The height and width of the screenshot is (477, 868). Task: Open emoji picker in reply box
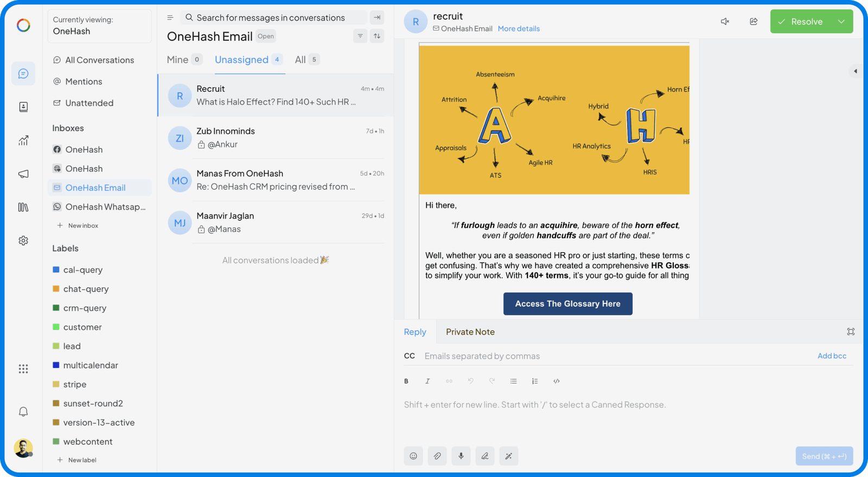tap(413, 456)
